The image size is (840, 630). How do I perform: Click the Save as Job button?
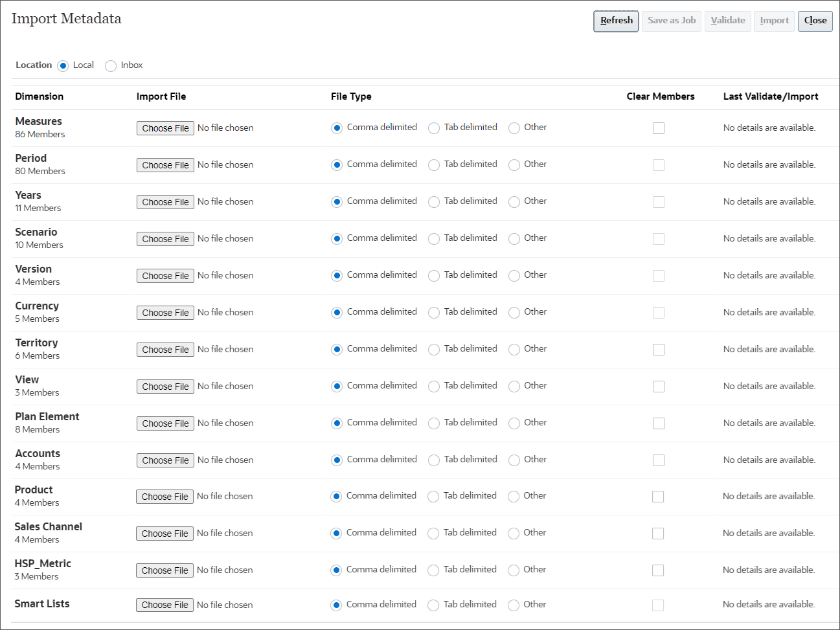pyautogui.click(x=671, y=21)
